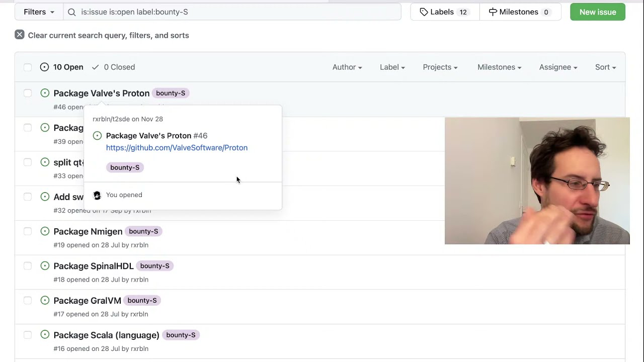Image resolution: width=644 pixels, height=362 pixels.
Task: Click the open issue icon in hover card
Action: pos(98,136)
